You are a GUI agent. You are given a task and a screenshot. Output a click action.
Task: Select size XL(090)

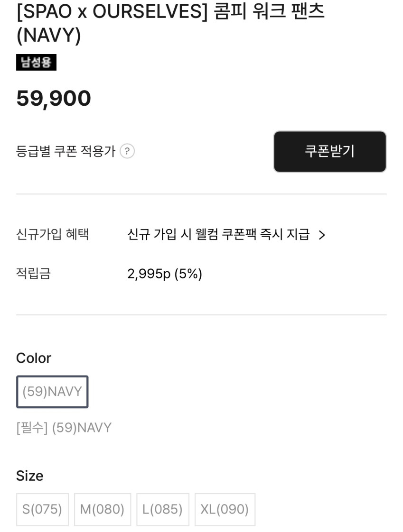pyautogui.click(x=225, y=509)
